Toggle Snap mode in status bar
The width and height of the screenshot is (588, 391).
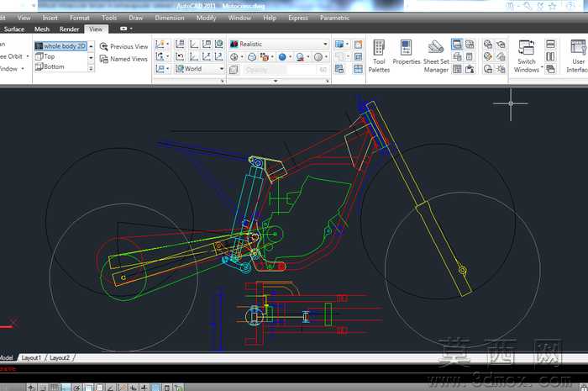point(43,388)
